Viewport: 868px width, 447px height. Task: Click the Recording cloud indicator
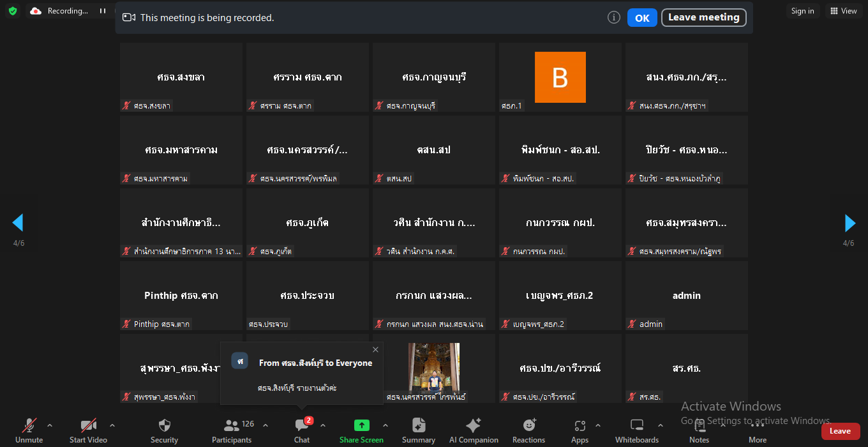pyautogui.click(x=59, y=11)
